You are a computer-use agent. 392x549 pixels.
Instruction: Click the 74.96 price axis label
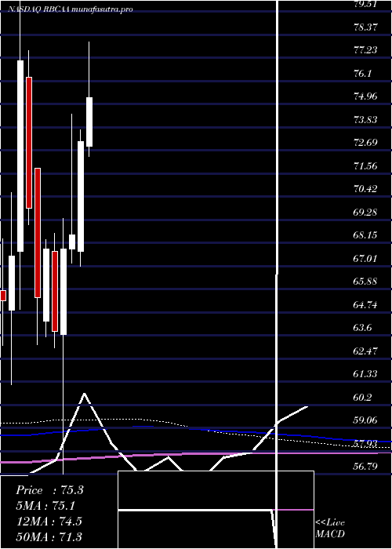[365, 96]
